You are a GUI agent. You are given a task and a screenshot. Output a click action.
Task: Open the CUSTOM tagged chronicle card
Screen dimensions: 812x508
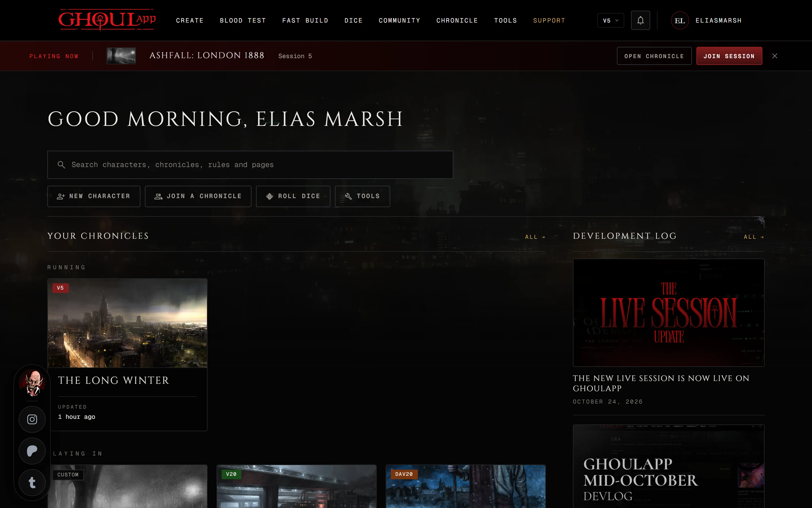click(x=127, y=487)
